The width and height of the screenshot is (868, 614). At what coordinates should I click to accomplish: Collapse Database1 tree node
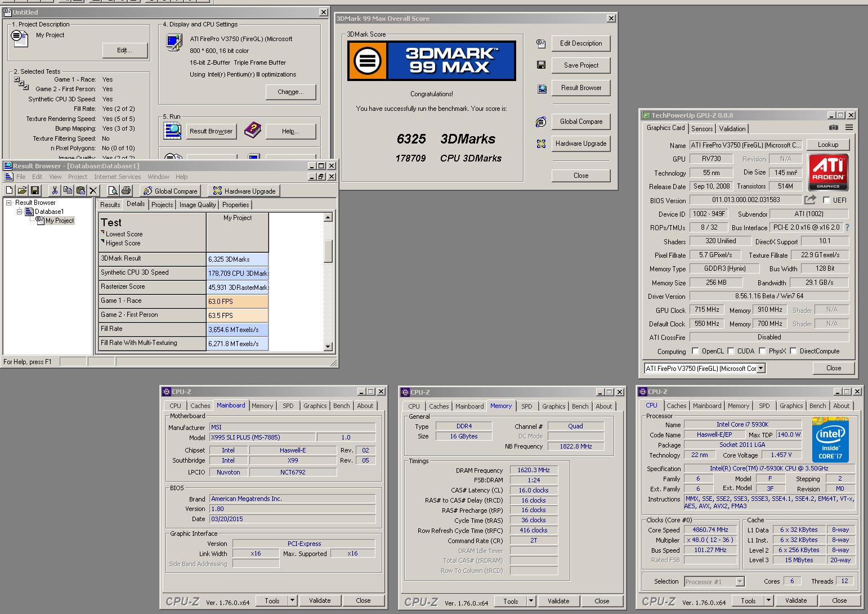pos(19,212)
